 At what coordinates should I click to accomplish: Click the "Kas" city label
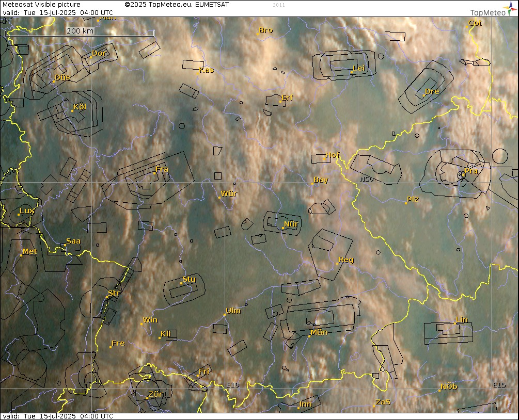207,70
